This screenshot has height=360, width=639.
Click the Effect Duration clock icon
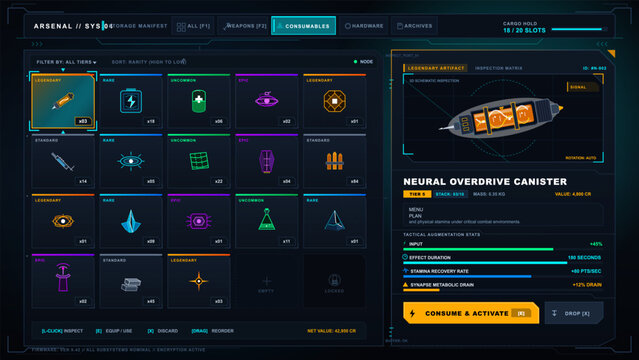coord(405,257)
